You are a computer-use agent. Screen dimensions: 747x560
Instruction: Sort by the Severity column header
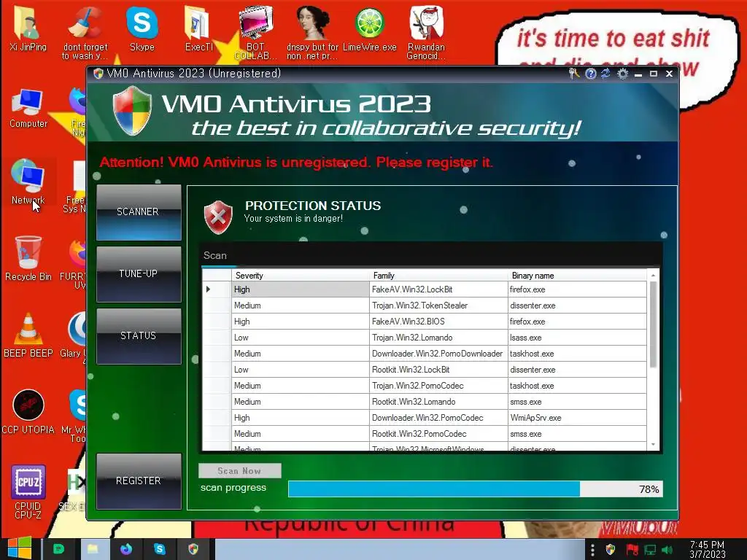[301, 275]
